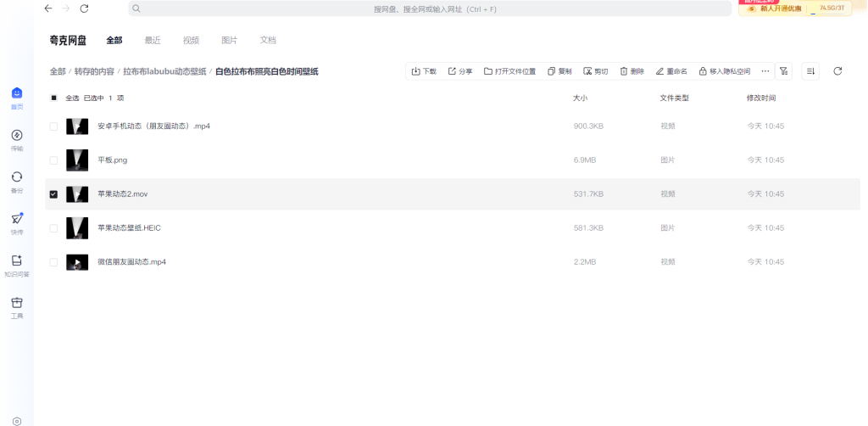
Task: Click the 6.9MB size value
Action: click(585, 160)
